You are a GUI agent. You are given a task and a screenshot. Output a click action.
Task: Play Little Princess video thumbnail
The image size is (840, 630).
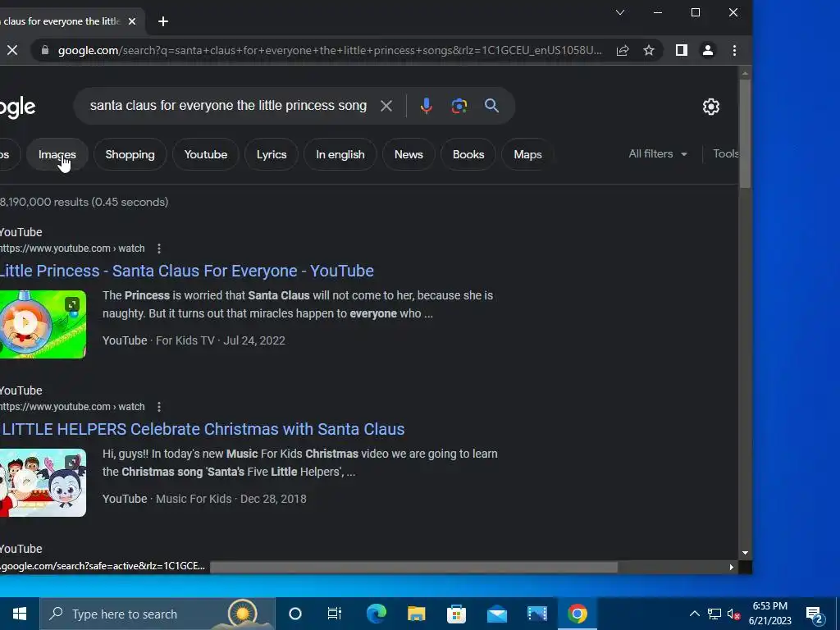[x=43, y=325]
